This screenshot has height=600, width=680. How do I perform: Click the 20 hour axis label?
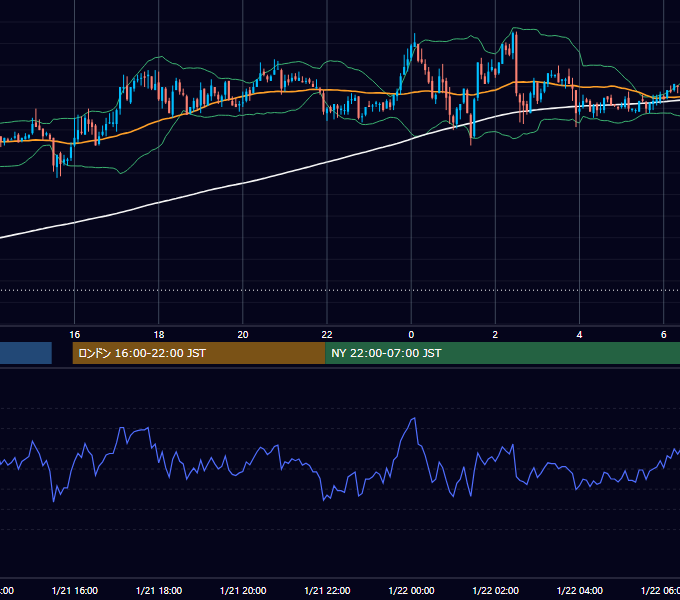tap(243, 334)
